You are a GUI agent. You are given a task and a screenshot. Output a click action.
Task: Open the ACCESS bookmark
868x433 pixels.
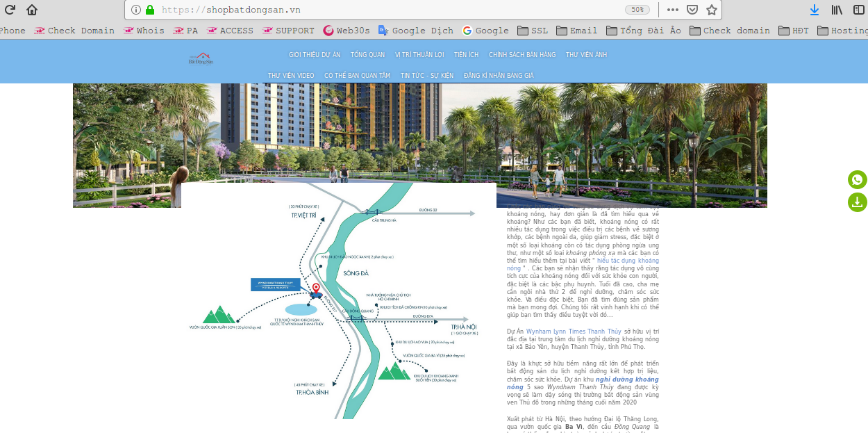[x=230, y=31]
